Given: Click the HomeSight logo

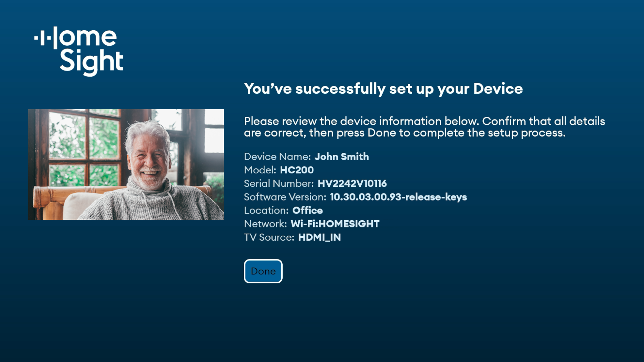Looking at the screenshot, I should pos(79,51).
